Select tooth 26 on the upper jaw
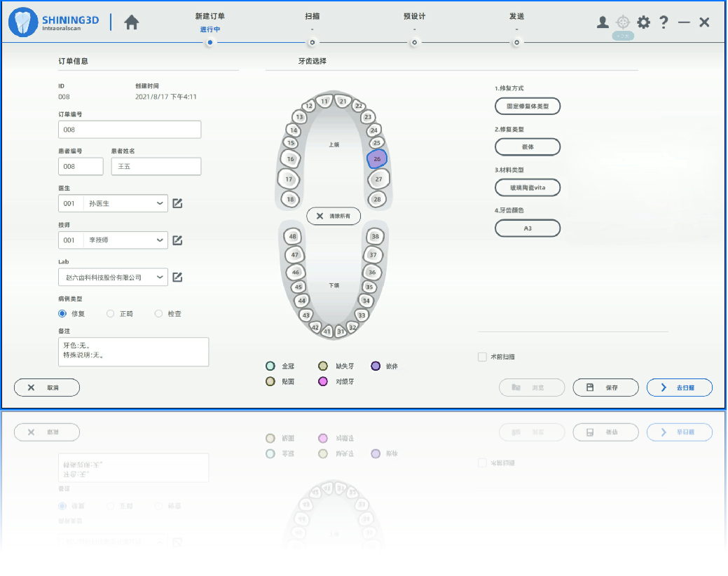 tap(377, 159)
